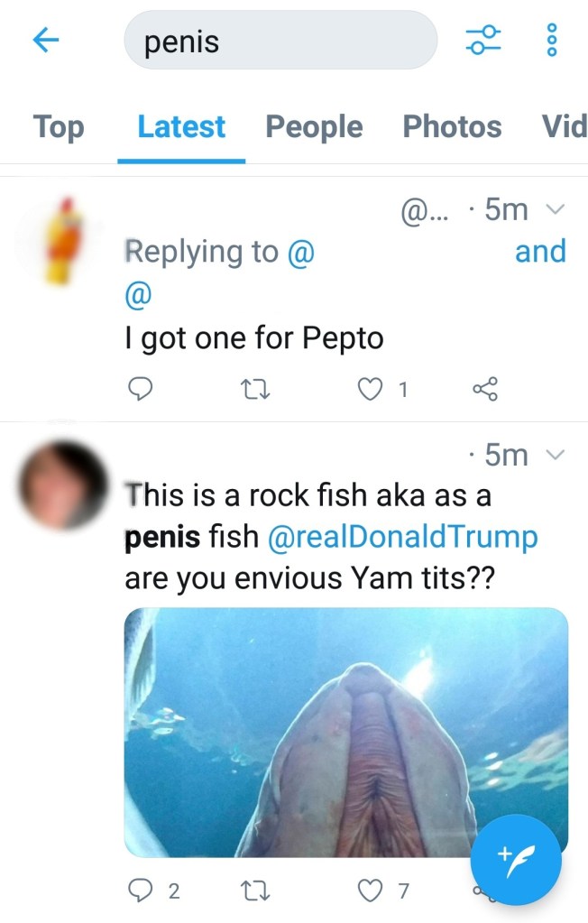Reply to the Pepto tweet
Image resolution: width=588 pixels, height=923 pixels.
coord(140,389)
